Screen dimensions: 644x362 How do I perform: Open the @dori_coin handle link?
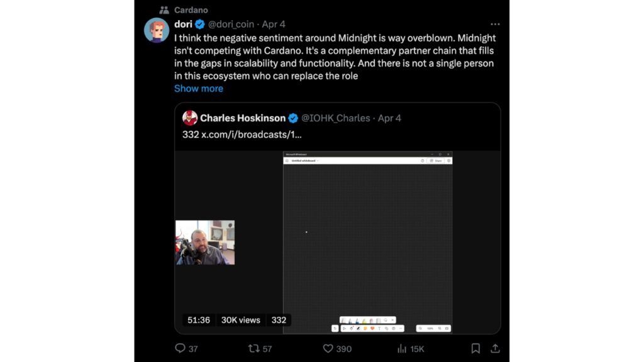tap(231, 25)
